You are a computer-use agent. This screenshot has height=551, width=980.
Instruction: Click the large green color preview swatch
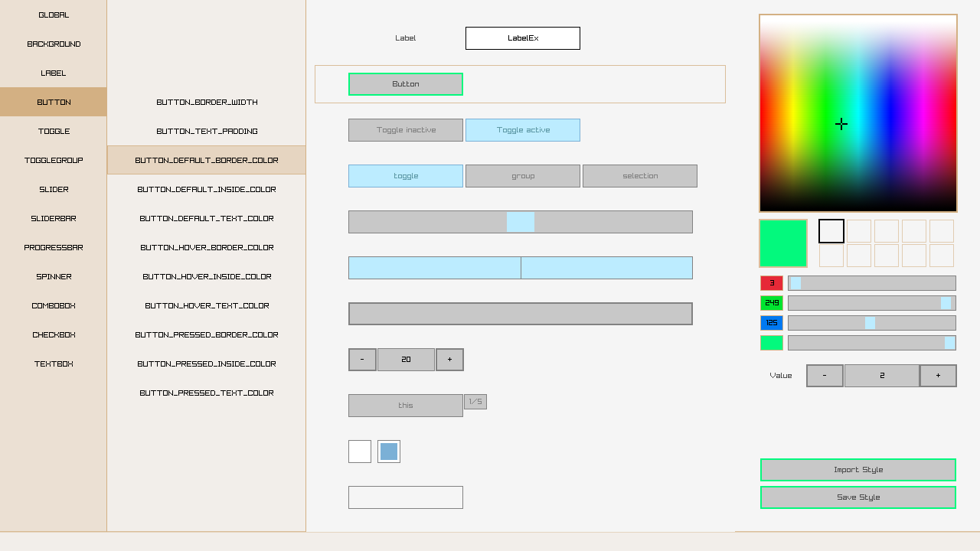coord(783,243)
